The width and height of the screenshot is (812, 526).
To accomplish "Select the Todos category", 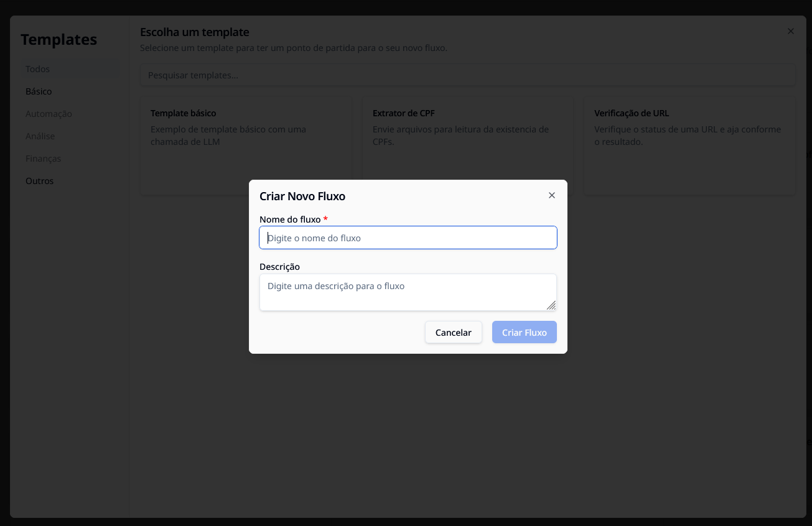I will point(38,69).
